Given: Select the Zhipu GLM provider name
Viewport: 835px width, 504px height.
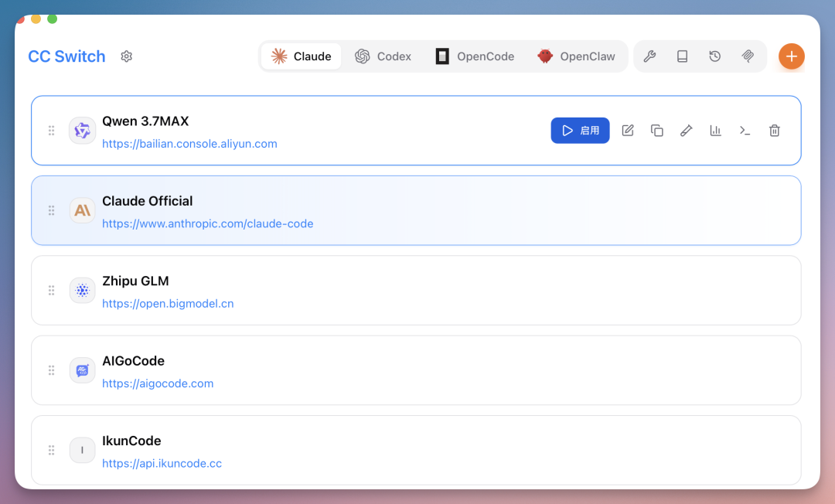Looking at the screenshot, I should coord(135,281).
